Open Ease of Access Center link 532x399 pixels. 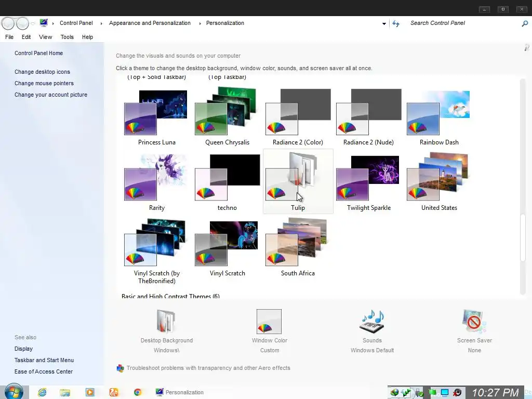[x=44, y=372]
